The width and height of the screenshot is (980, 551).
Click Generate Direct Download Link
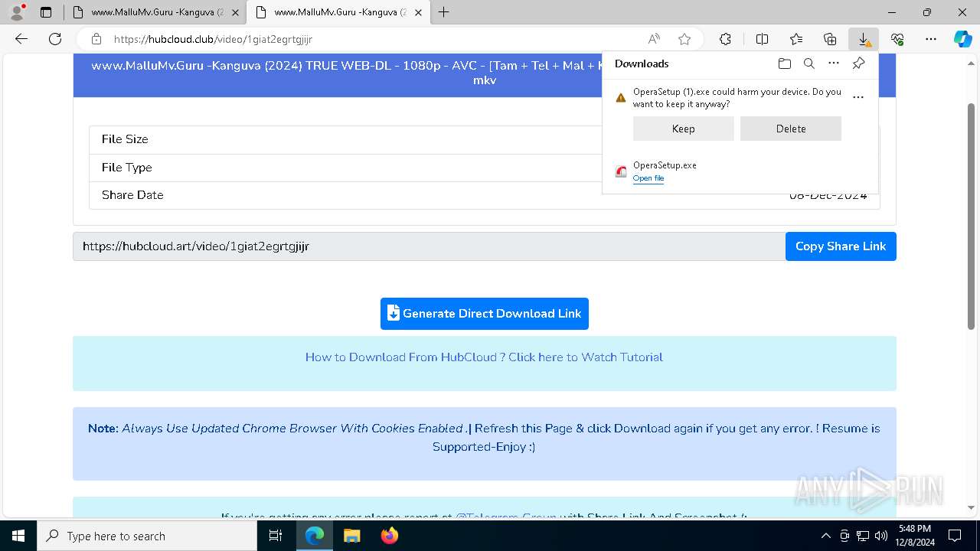pos(485,314)
